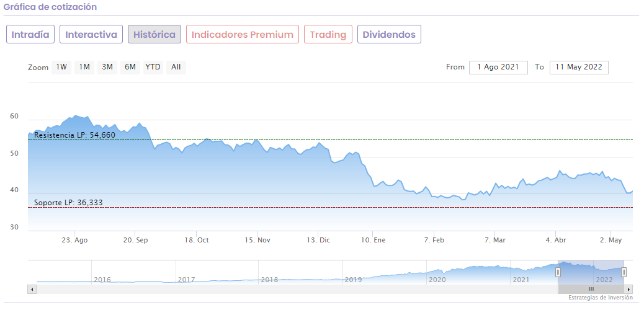The image size is (644, 310).
Task: Click the left navigator range handle
Action: (558, 272)
